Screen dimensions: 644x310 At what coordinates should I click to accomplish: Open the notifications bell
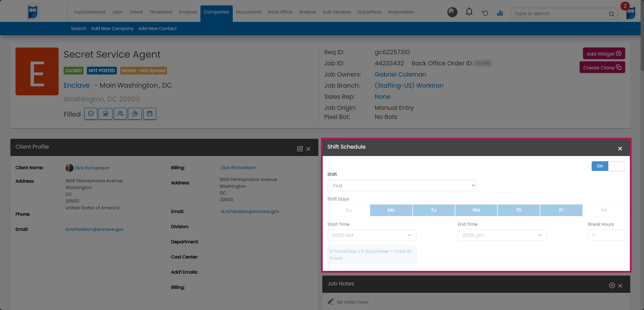469,12
